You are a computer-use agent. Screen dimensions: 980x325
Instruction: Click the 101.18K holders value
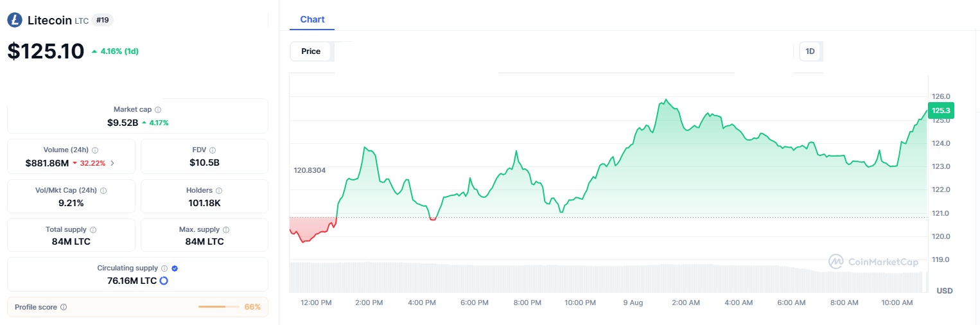click(204, 203)
